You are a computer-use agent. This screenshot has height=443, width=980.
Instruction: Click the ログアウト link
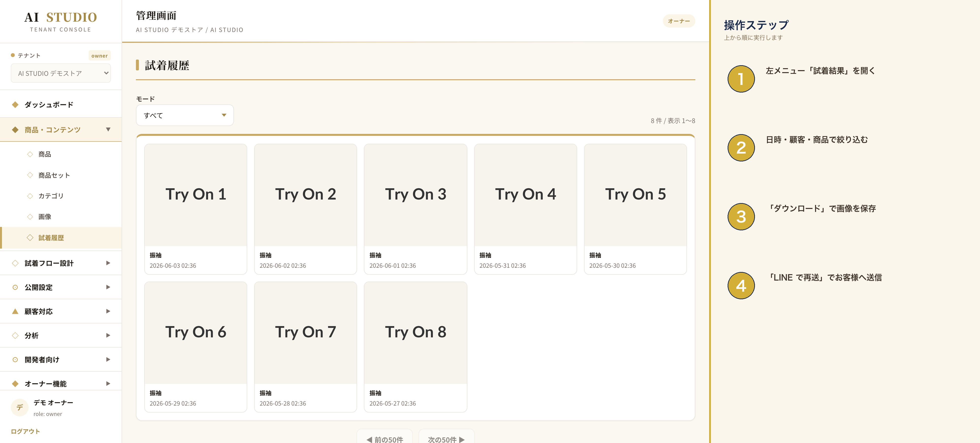(x=25, y=431)
